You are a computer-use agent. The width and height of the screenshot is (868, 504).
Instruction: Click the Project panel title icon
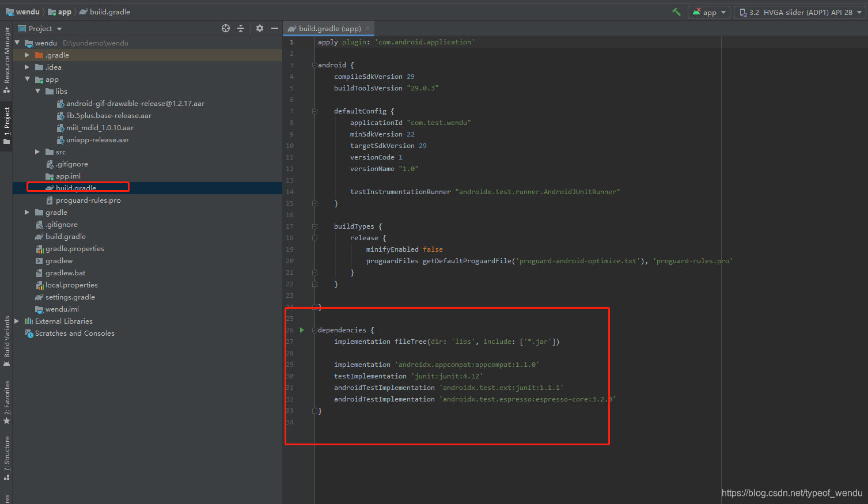click(22, 29)
